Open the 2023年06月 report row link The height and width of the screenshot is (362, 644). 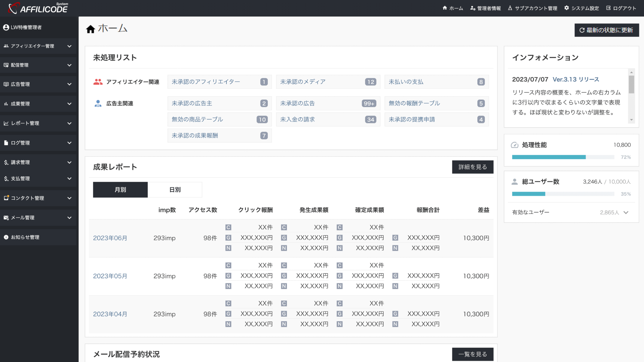pos(110,238)
